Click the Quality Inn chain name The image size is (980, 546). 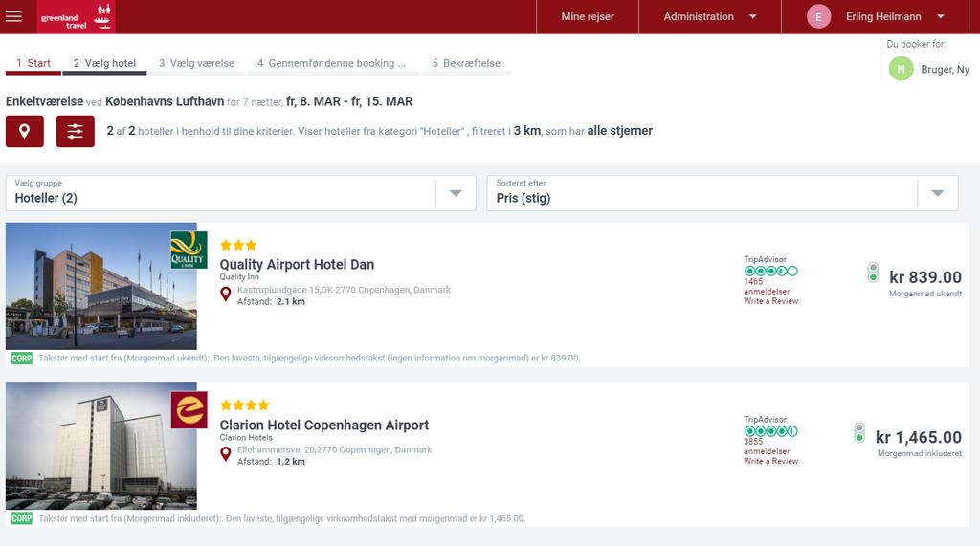(x=238, y=276)
